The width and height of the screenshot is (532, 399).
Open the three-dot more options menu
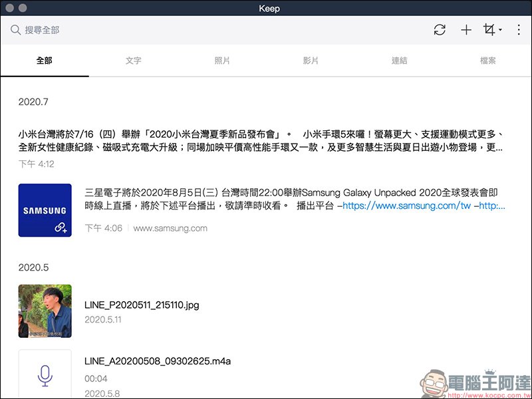pyautogui.click(x=519, y=30)
